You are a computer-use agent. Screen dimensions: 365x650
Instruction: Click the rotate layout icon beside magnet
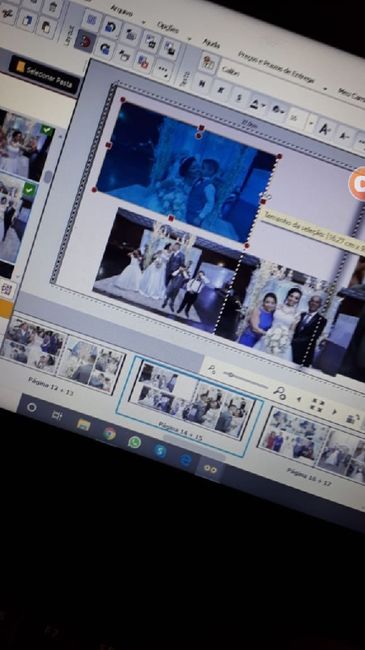tap(106, 49)
